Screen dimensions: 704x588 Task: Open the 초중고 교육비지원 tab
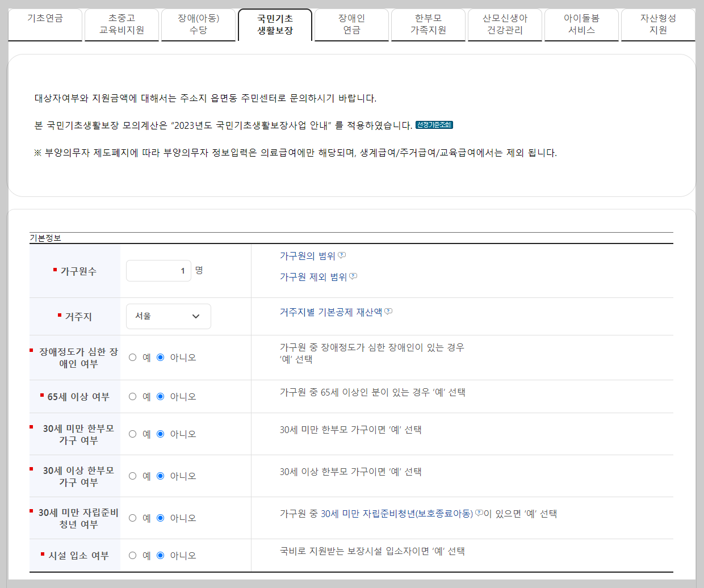coord(121,24)
